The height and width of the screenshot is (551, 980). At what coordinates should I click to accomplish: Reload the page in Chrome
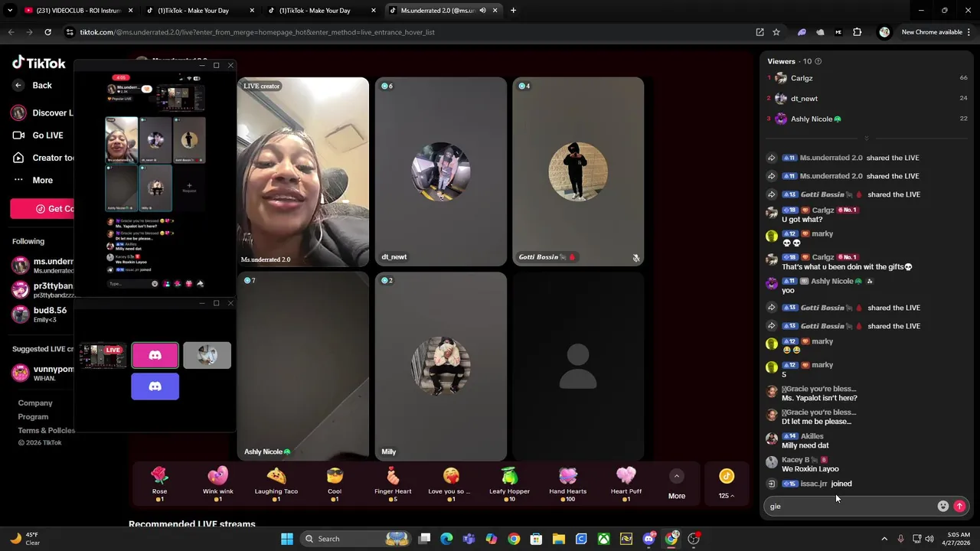(47, 32)
